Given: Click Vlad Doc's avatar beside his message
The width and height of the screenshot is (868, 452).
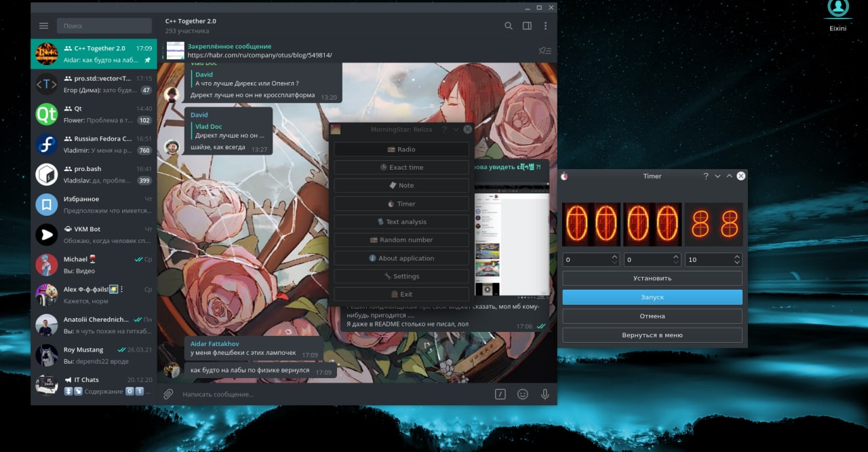Looking at the screenshot, I should [x=172, y=94].
